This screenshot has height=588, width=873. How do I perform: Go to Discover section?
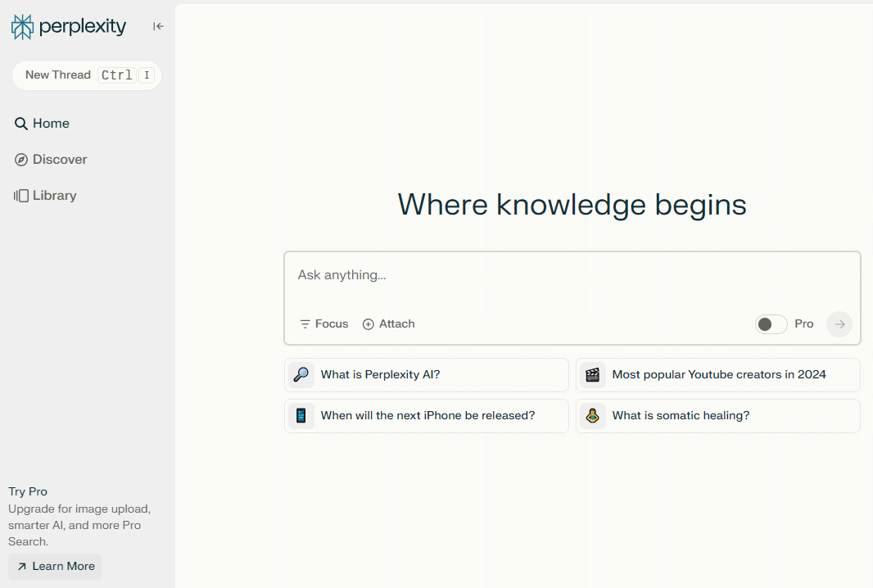tap(51, 160)
